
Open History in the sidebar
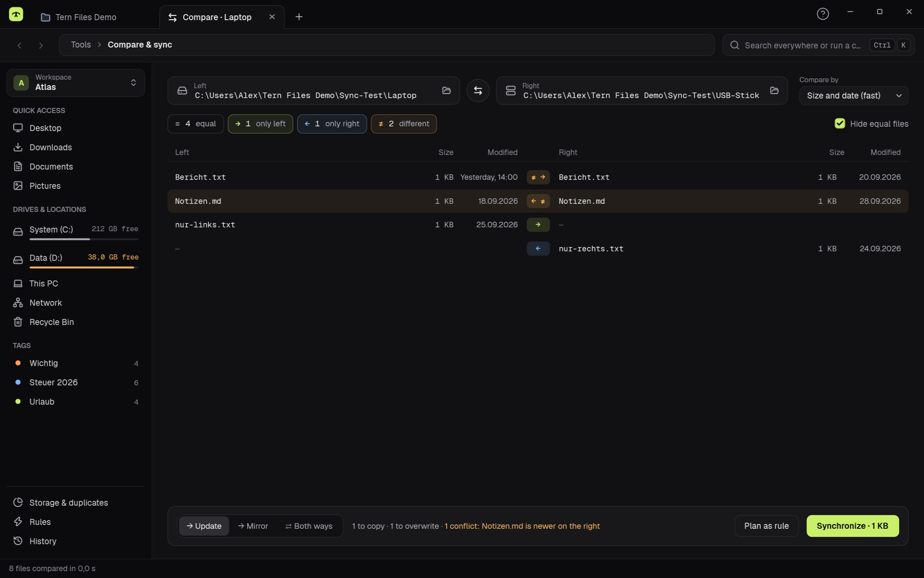point(75,541)
